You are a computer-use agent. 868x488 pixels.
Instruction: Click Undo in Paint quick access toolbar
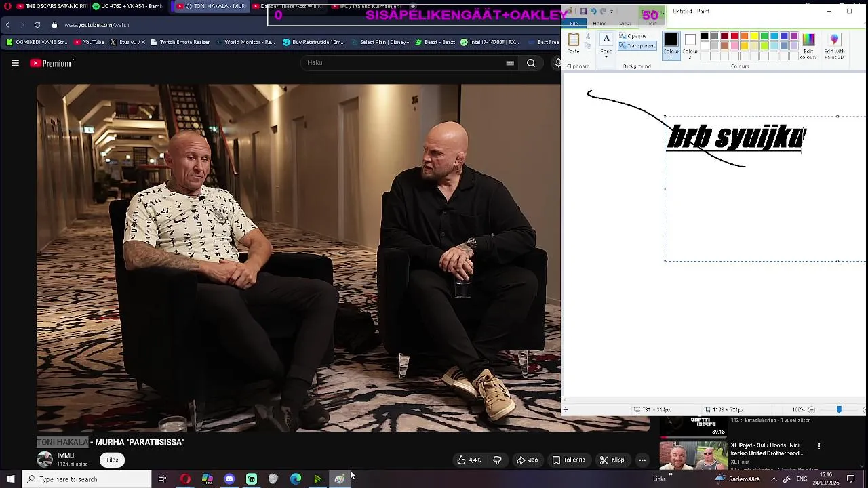593,12
